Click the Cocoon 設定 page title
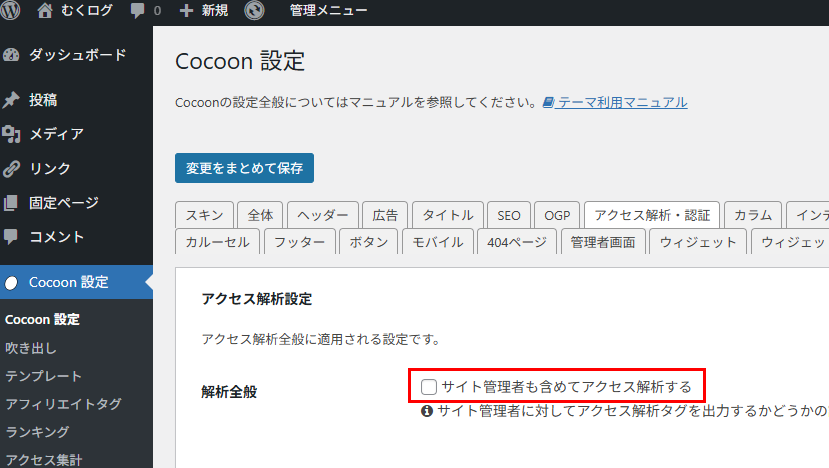829x468 pixels. pos(240,61)
